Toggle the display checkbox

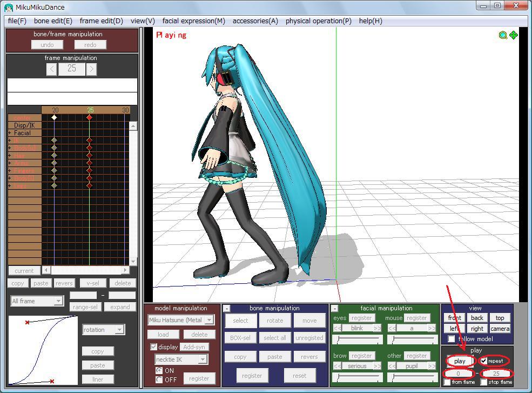(154, 347)
